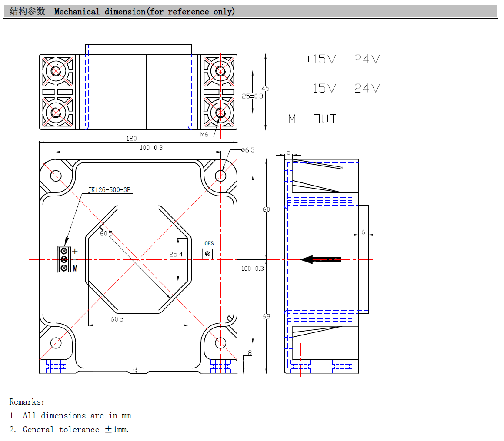The height and width of the screenshot is (441, 504).
Task: Select the bottom terminal screw marked M
Action: tap(64, 268)
